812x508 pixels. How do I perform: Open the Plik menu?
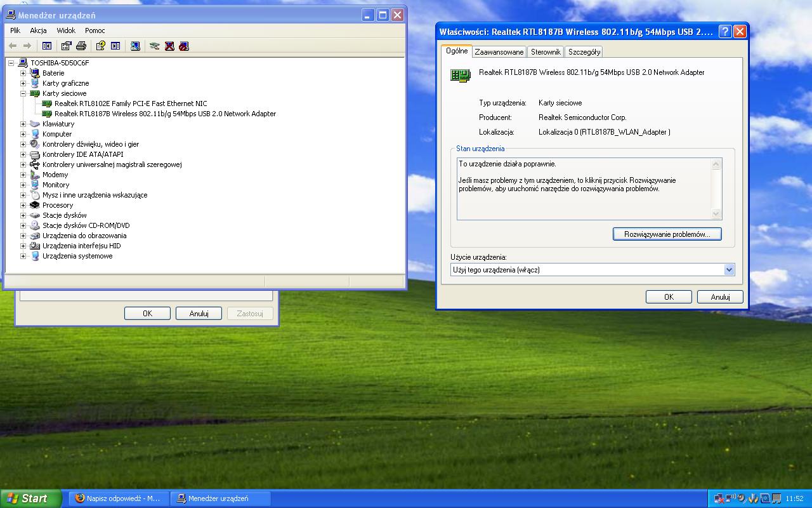tap(15, 30)
